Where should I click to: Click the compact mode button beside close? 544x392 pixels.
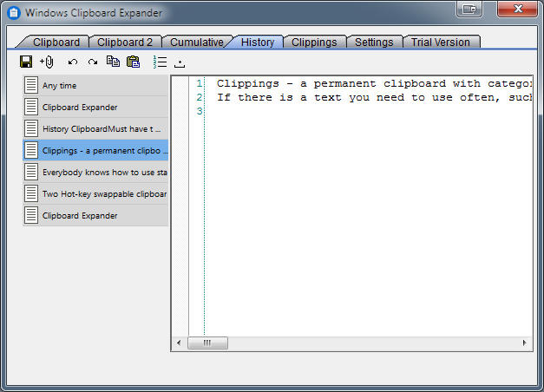[469, 9]
